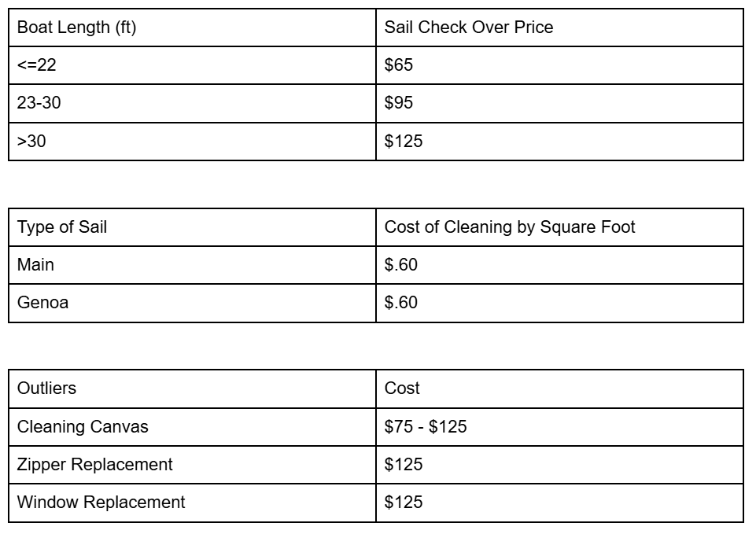Click the 23-30 boat length cell

[192, 103]
